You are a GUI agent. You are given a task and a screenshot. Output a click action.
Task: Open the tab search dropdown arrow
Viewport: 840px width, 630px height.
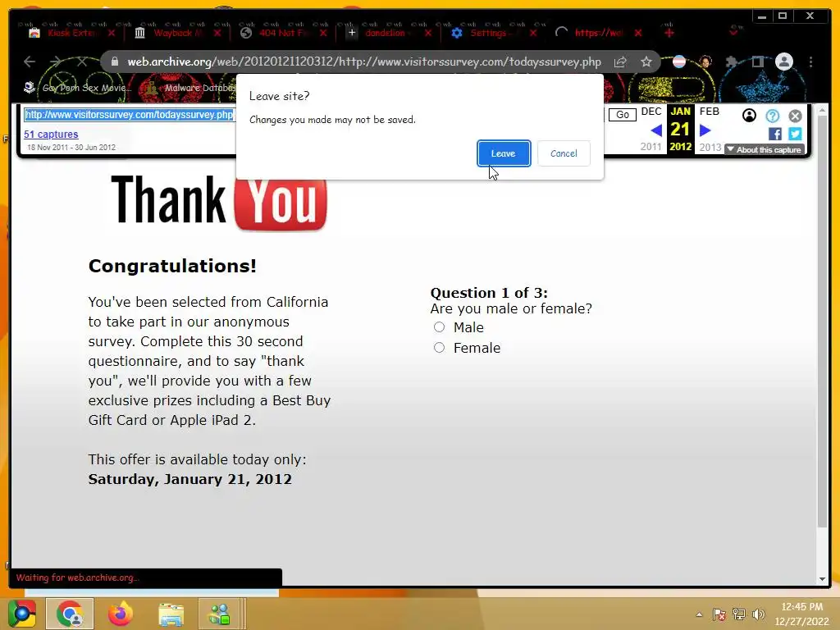click(734, 32)
